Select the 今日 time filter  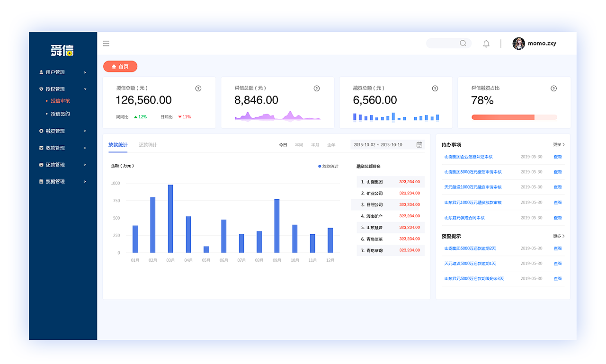point(283,145)
